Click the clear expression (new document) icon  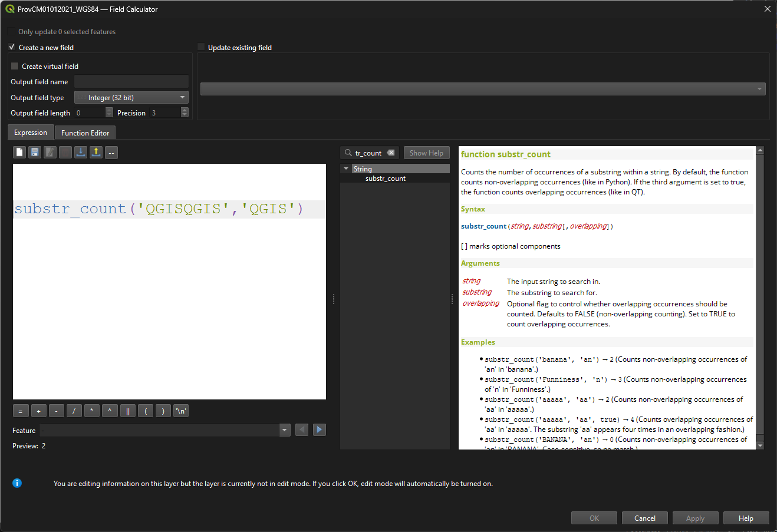coord(19,153)
